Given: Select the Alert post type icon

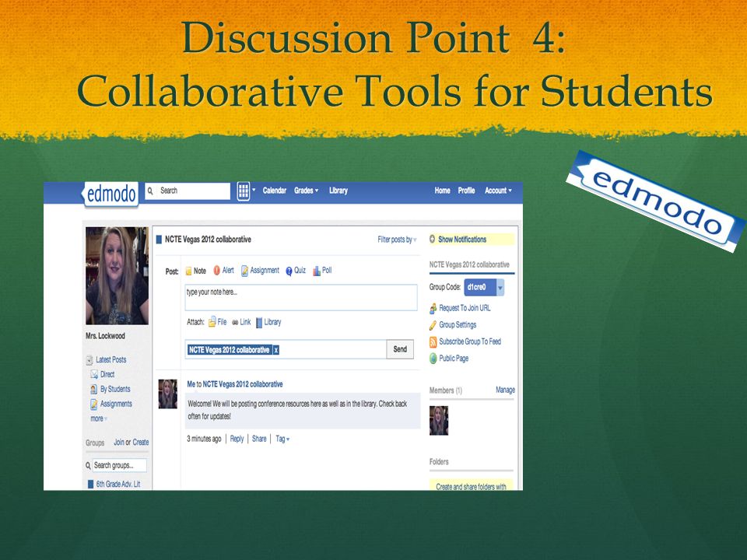Looking at the screenshot, I should tap(217, 271).
